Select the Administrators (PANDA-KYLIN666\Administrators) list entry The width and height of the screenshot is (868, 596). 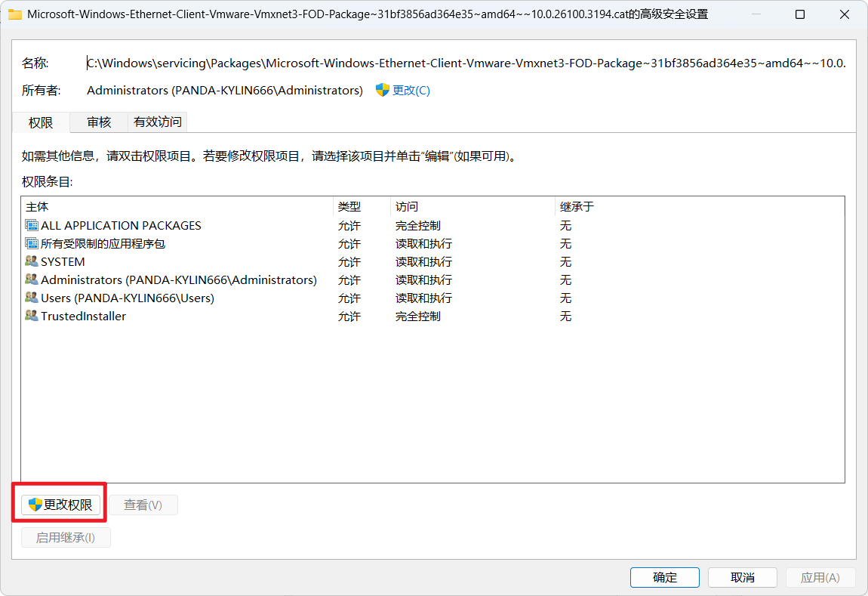433,279
